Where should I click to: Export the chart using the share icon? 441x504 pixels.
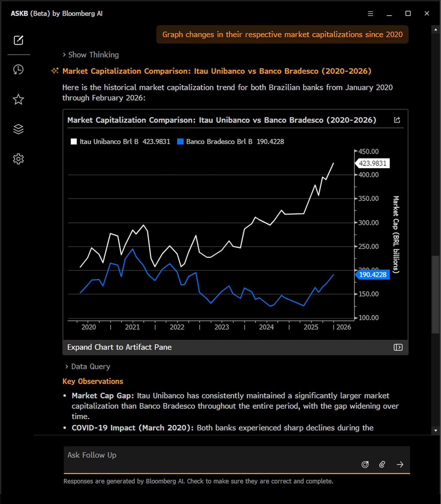coord(397,120)
